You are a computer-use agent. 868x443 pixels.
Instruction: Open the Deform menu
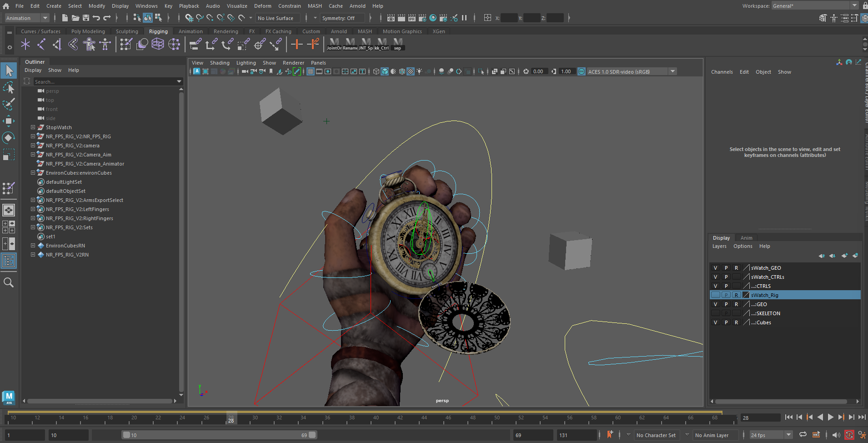tap(263, 6)
